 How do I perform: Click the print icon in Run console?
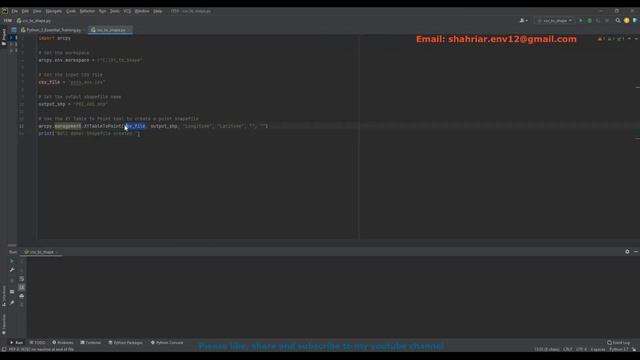[x=22, y=296]
